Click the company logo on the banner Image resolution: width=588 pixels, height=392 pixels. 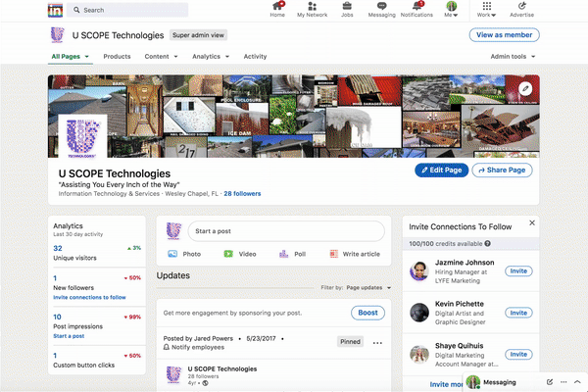82,137
